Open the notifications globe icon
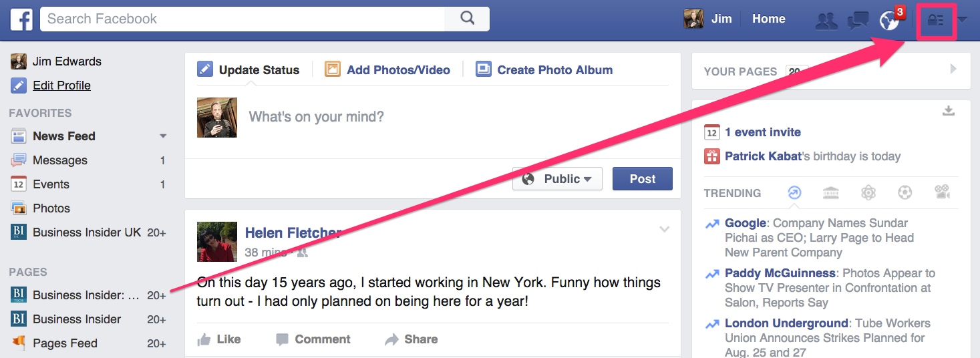The height and width of the screenshot is (358, 980). (x=889, y=20)
